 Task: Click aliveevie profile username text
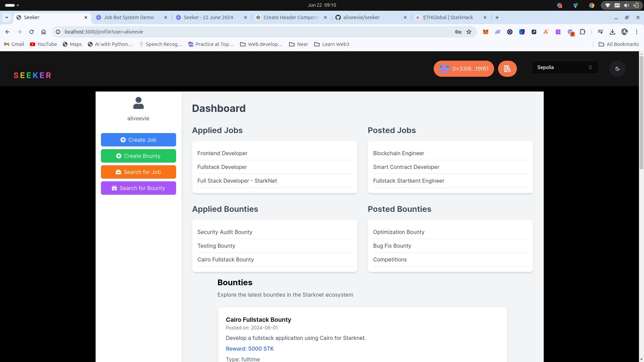[x=139, y=118]
